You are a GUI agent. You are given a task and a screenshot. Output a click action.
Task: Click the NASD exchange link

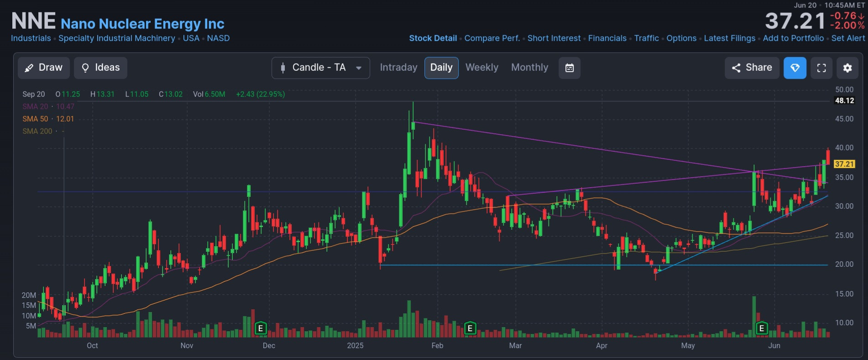(219, 38)
